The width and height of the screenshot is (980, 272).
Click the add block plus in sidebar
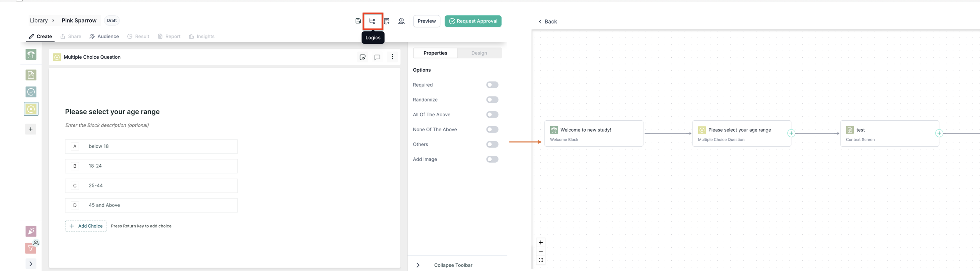pos(31,129)
